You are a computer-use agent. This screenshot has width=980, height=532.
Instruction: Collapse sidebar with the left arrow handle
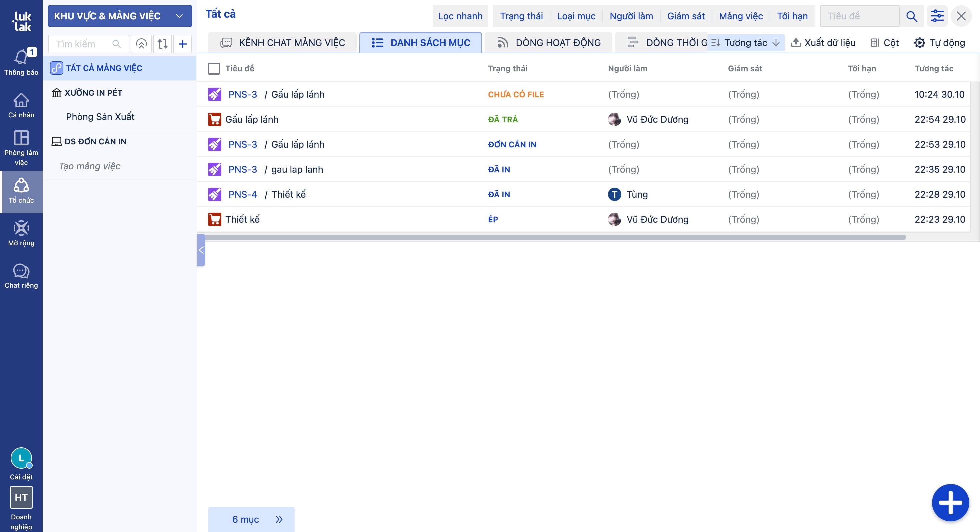[201, 250]
